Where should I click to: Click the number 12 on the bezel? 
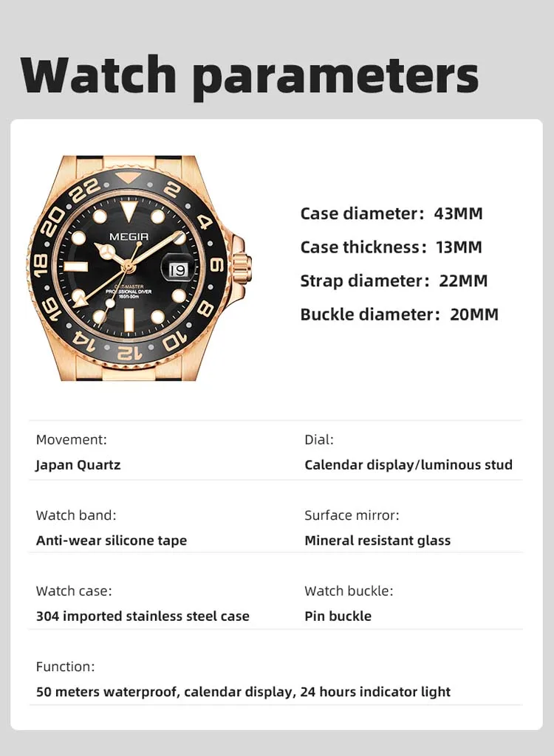click(129, 354)
